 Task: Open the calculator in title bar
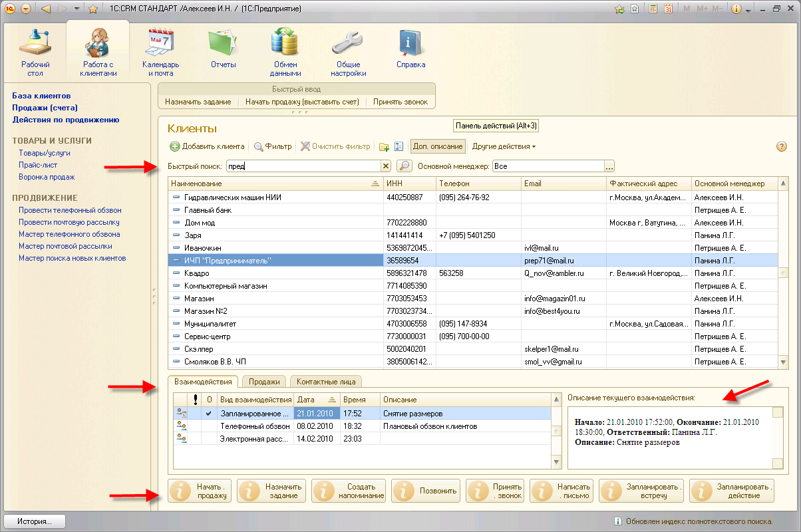tap(653, 9)
